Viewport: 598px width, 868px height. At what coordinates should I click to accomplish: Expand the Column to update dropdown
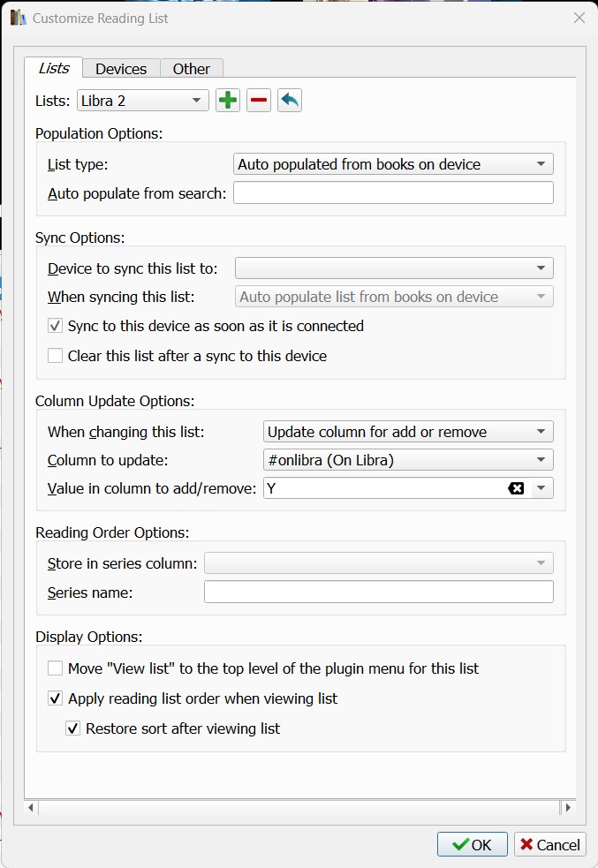click(x=408, y=460)
